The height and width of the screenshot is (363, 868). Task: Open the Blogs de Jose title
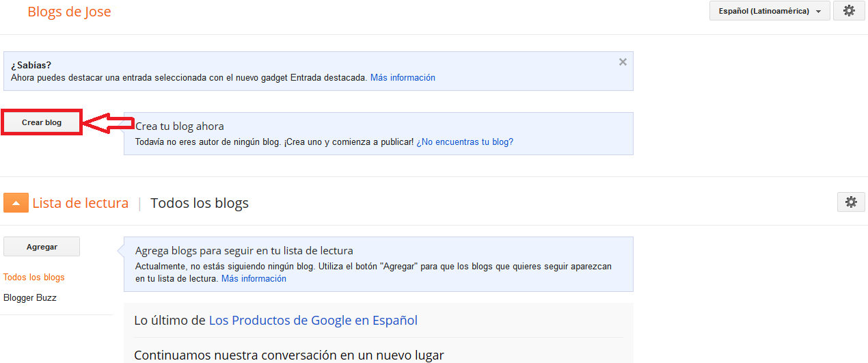pos(69,12)
